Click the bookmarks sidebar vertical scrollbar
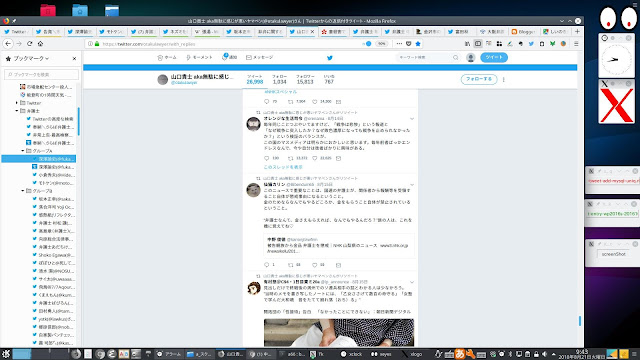The height and width of the screenshot is (360, 640). 78,121
